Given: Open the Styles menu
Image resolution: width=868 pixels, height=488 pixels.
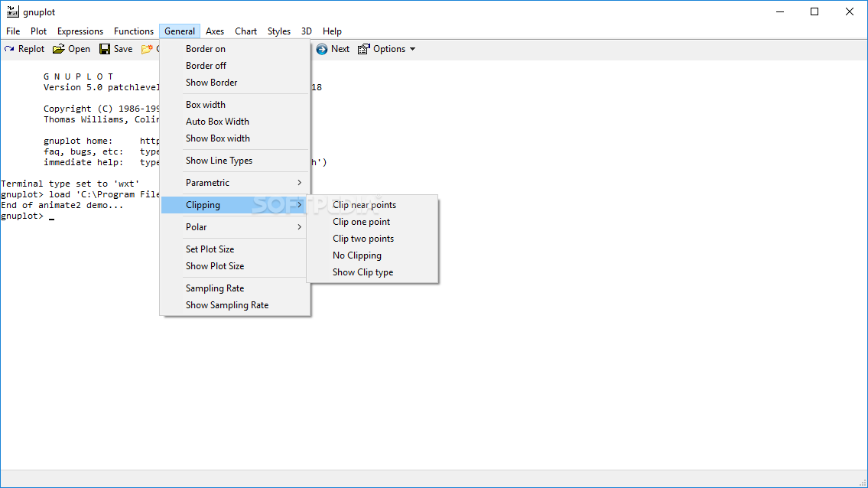Looking at the screenshot, I should (x=279, y=31).
